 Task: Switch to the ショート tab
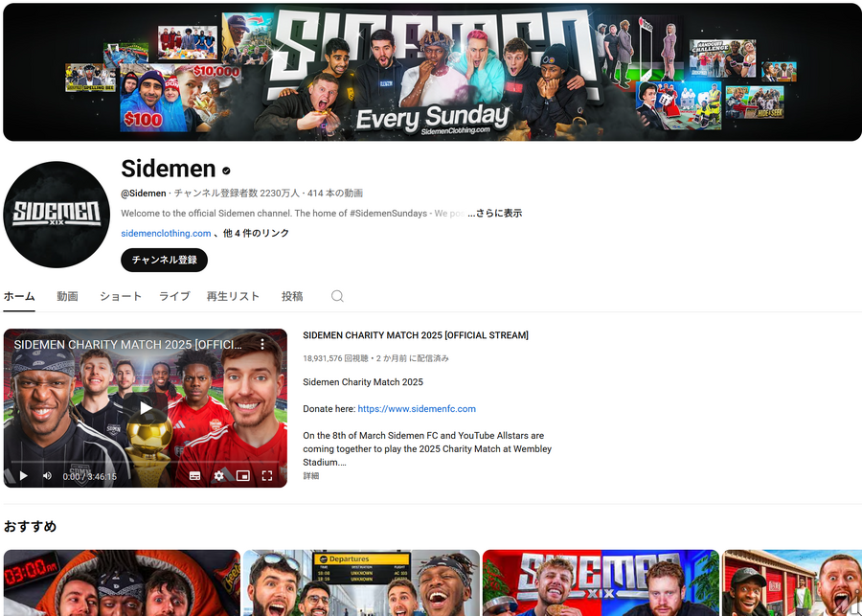coord(121,296)
